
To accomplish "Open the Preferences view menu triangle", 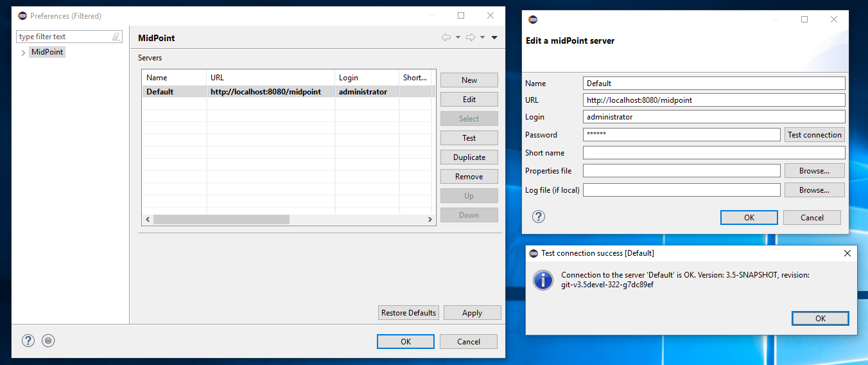I will pyautogui.click(x=494, y=38).
